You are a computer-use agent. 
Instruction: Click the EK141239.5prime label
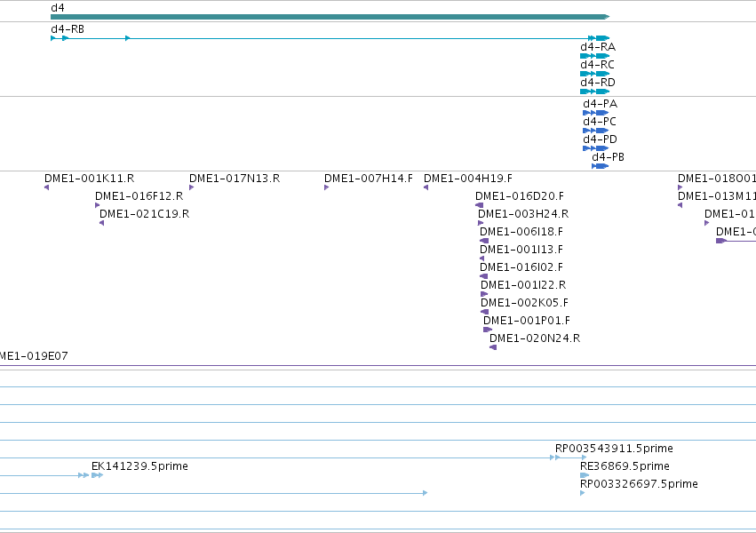139,466
